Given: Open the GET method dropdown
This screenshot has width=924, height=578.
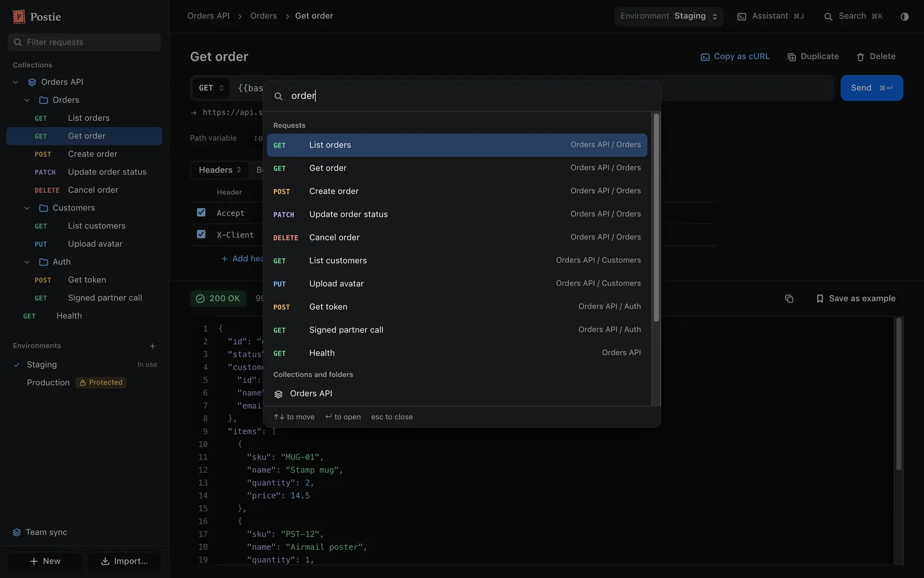Looking at the screenshot, I should click(211, 88).
